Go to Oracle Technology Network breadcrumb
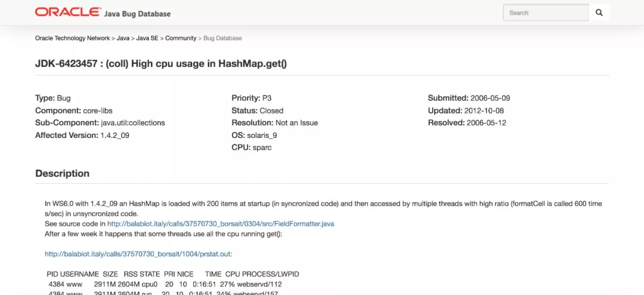Image resolution: width=644 pixels, height=295 pixels. point(72,38)
